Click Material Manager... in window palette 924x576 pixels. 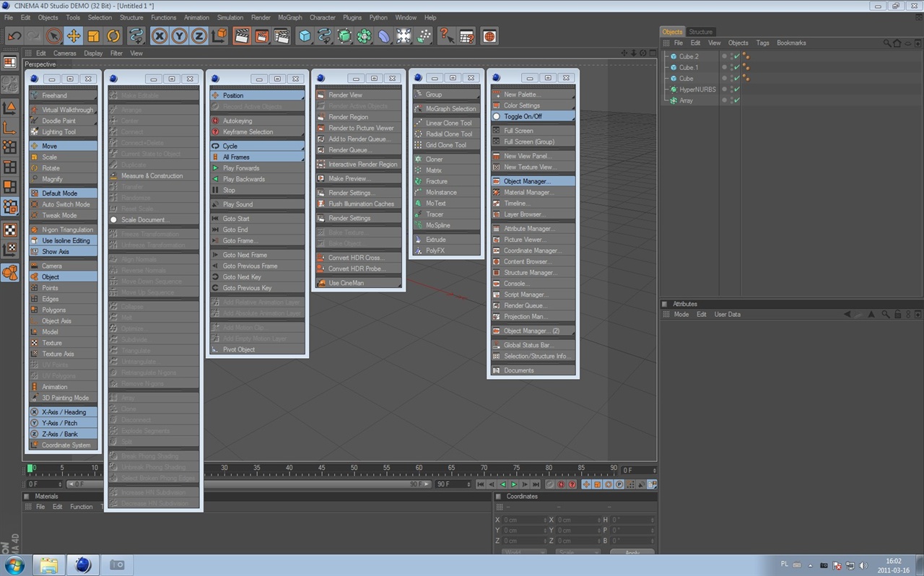click(x=533, y=193)
